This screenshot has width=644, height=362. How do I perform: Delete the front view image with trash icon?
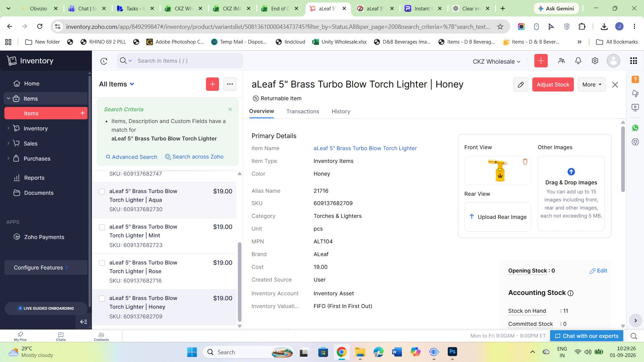[525, 162]
